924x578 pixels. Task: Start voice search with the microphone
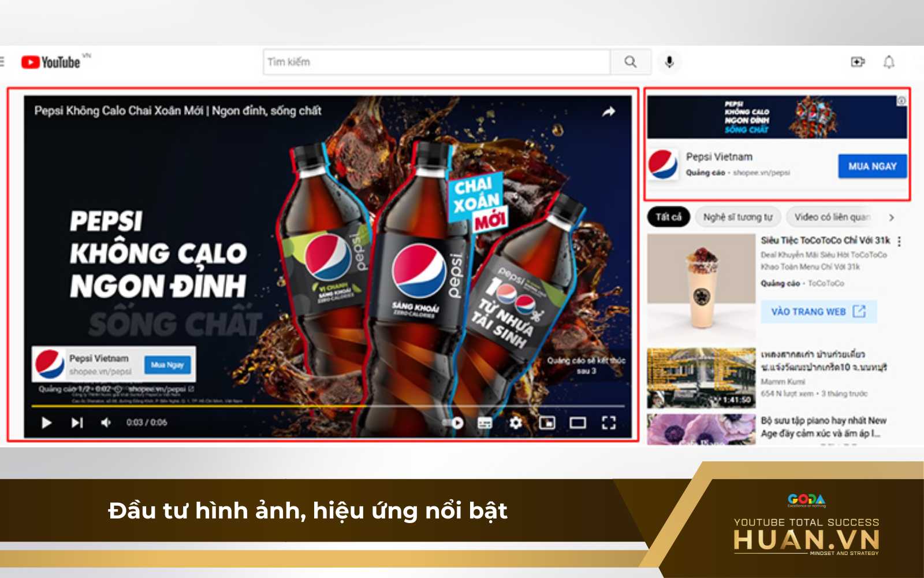point(669,62)
